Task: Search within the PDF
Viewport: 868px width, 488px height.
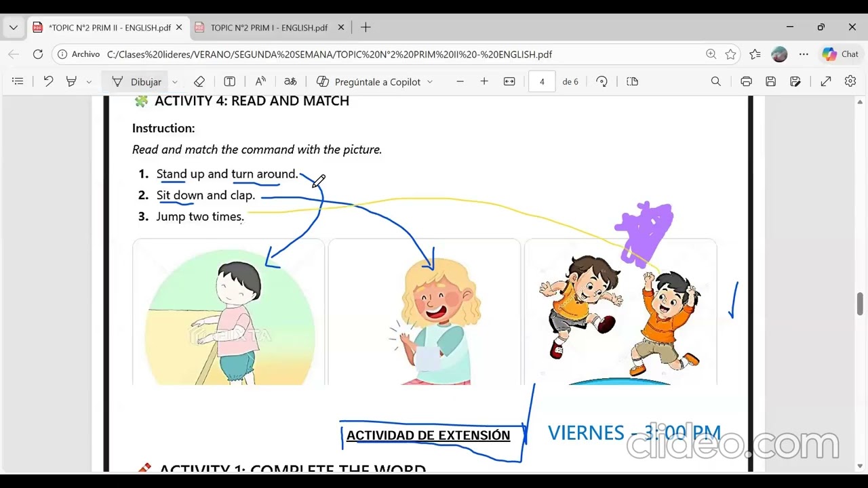Action: (715, 81)
